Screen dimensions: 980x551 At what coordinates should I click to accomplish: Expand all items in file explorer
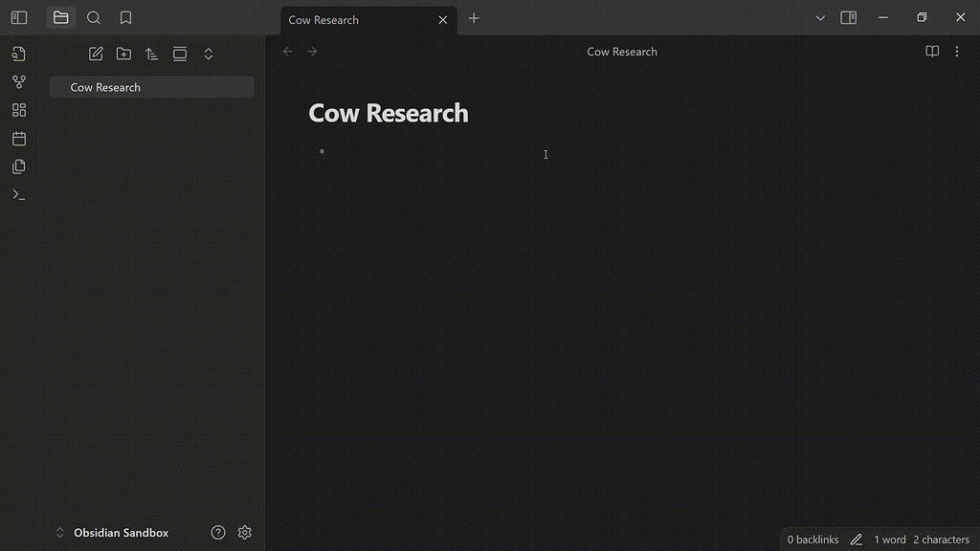tap(208, 54)
